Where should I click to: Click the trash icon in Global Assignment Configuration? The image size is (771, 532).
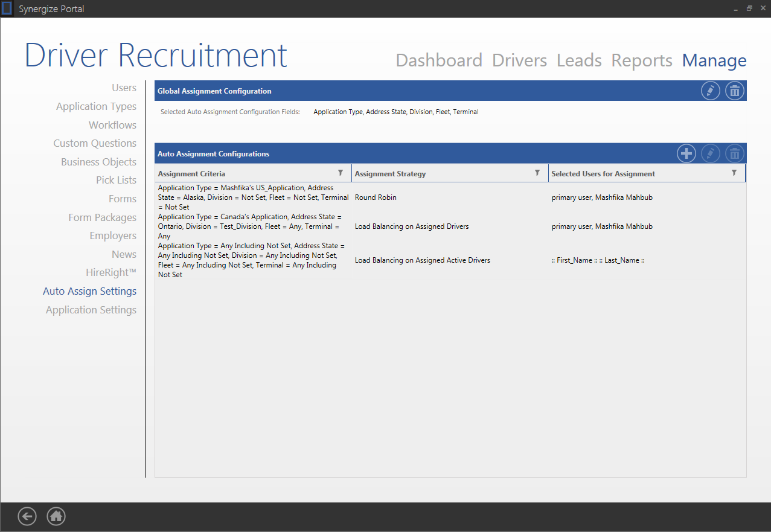point(734,91)
